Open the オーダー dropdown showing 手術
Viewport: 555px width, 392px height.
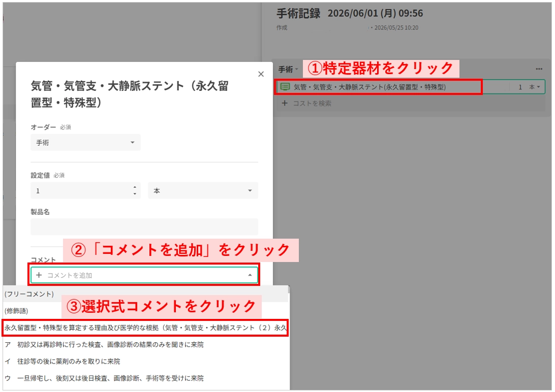click(x=85, y=143)
